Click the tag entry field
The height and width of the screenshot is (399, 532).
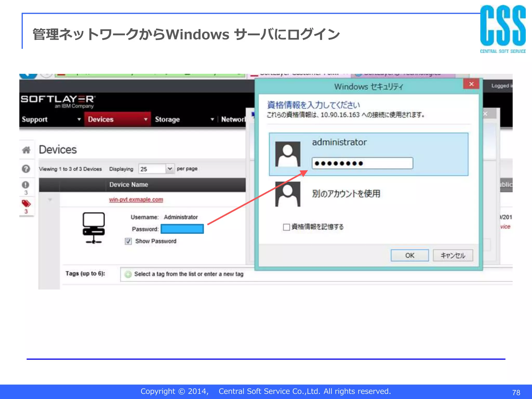pyautogui.click(x=316, y=274)
